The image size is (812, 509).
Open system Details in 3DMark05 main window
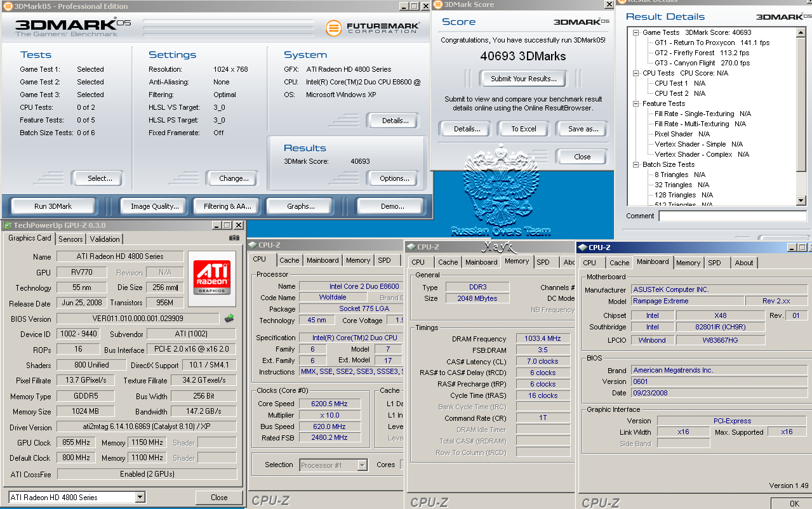point(392,121)
